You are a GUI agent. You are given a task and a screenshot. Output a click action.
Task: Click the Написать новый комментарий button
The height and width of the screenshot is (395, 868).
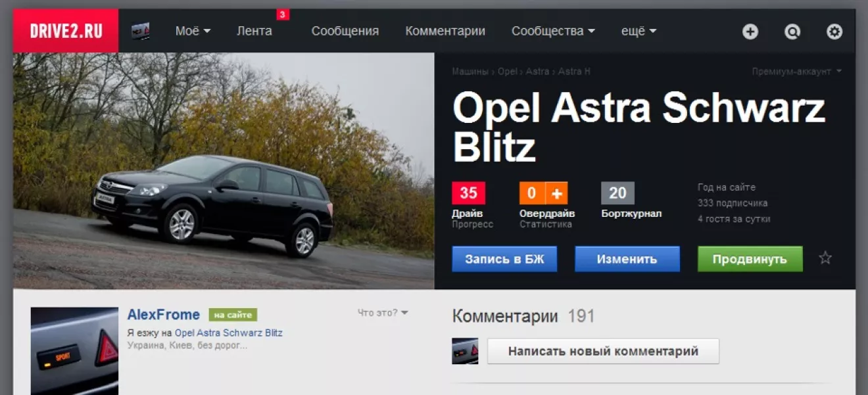click(x=603, y=351)
